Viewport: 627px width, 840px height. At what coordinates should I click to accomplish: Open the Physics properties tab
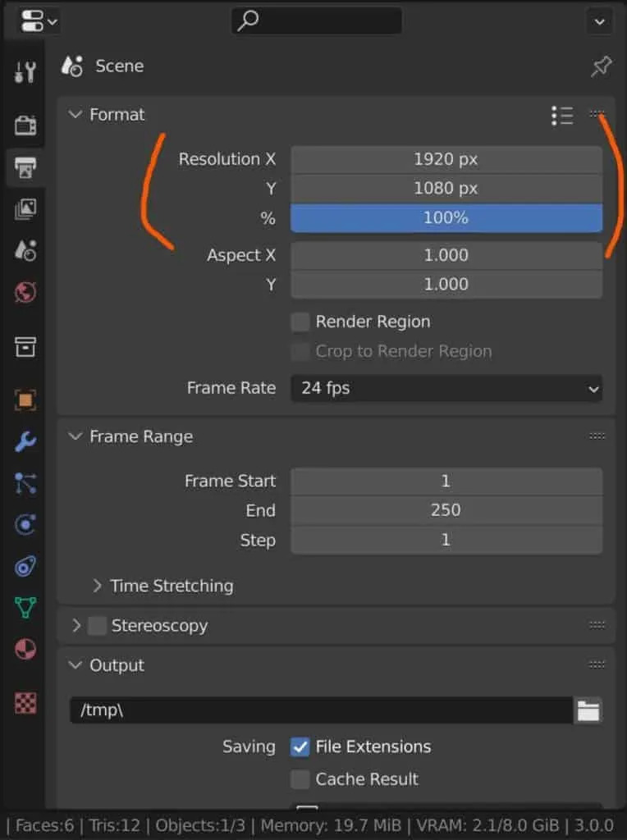pyautogui.click(x=25, y=523)
